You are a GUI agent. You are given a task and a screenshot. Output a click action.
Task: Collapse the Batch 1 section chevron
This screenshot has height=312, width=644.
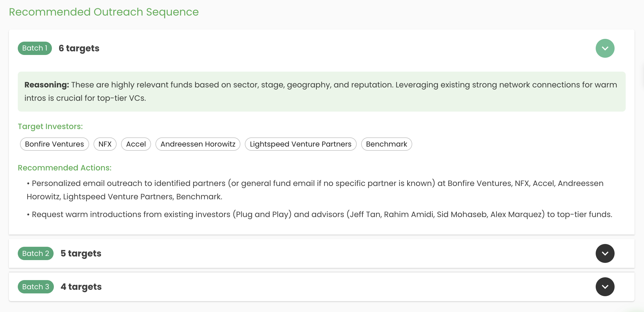(x=605, y=48)
